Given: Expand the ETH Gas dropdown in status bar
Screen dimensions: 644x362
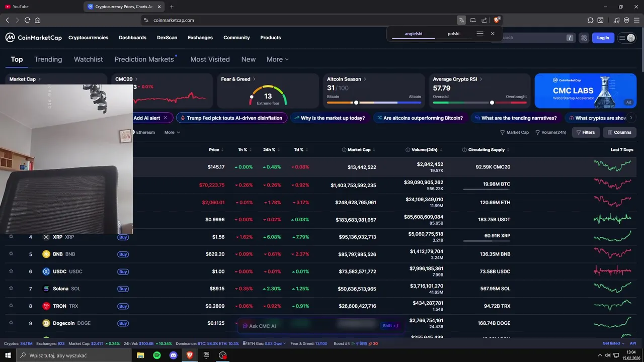Looking at the screenshot, I should coord(264,343).
